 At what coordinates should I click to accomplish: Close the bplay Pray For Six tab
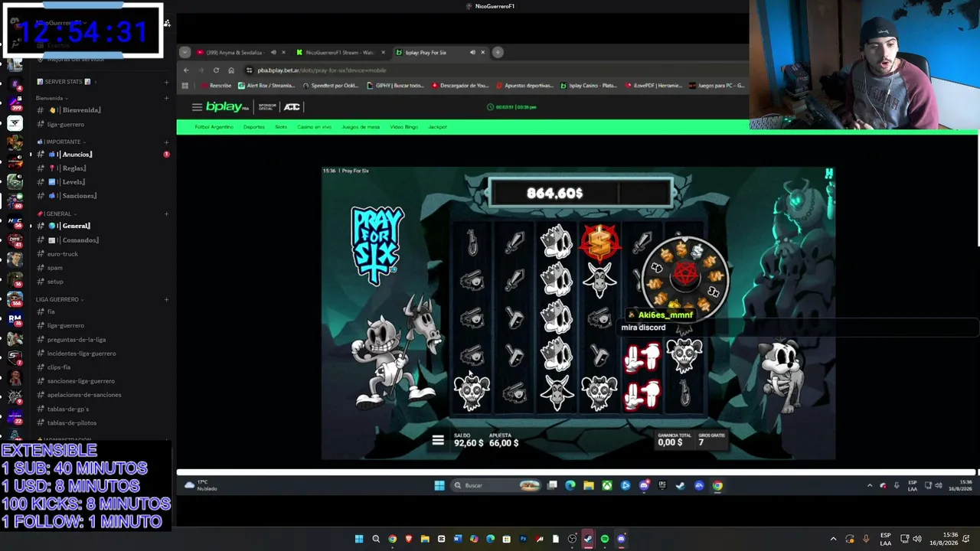[482, 52]
